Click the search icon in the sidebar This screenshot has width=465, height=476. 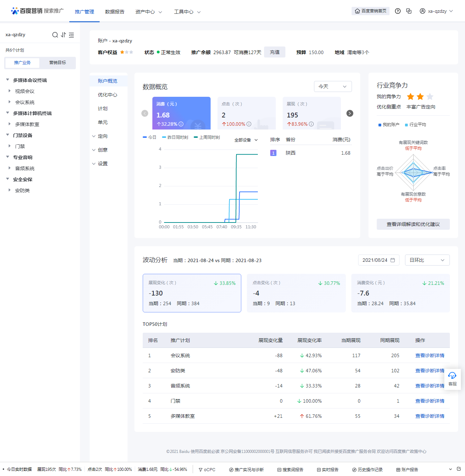55,35
